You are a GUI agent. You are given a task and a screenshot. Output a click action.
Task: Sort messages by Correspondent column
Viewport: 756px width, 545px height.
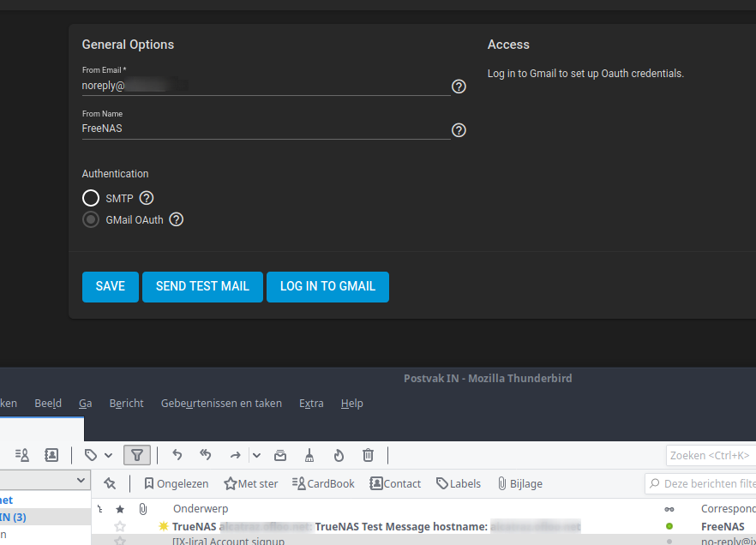729,509
